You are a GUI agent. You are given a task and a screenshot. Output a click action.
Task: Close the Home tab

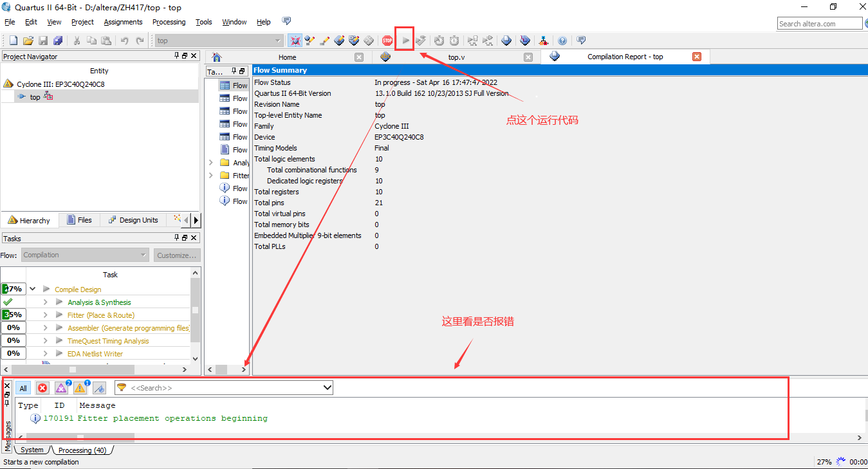[360, 57]
